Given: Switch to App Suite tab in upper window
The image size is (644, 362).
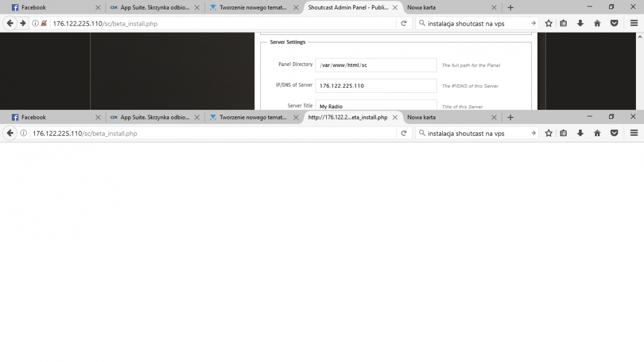Looking at the screenshot, I should click(155, 8).
